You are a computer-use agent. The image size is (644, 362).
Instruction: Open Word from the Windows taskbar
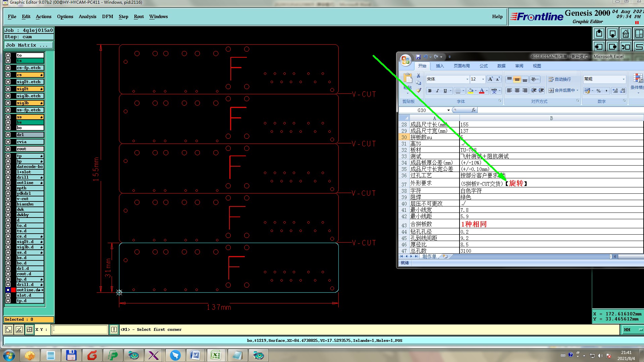pos(195,355)
